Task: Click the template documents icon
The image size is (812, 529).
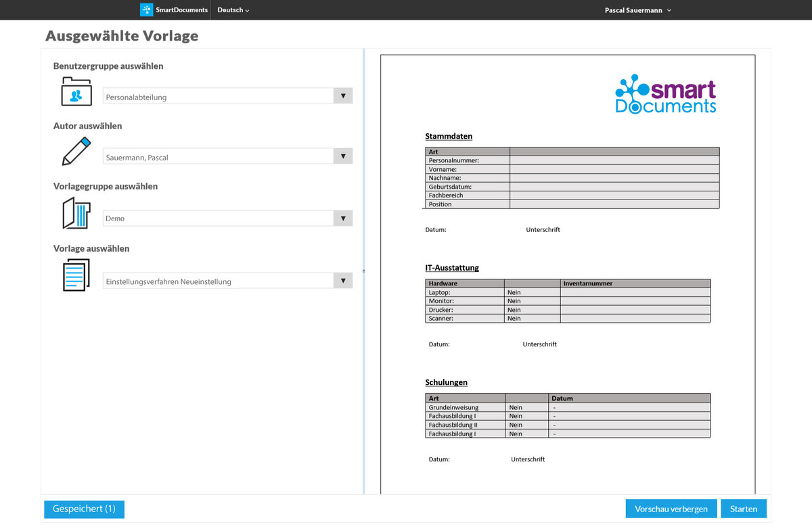Action: 76,275
